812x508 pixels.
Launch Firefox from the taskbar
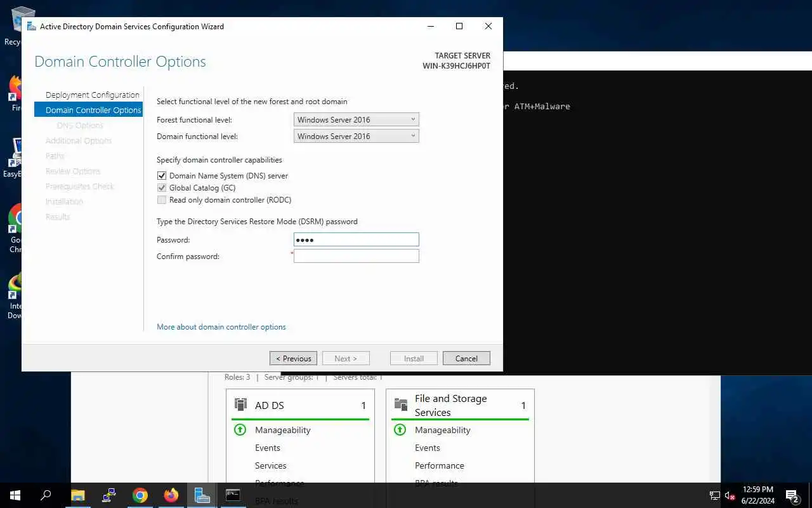171,495
